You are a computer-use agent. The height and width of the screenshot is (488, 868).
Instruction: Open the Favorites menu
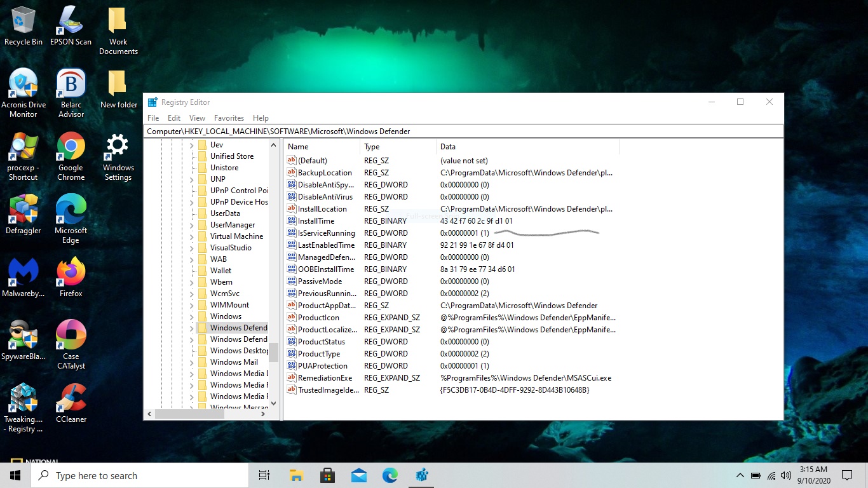point(229,118)
